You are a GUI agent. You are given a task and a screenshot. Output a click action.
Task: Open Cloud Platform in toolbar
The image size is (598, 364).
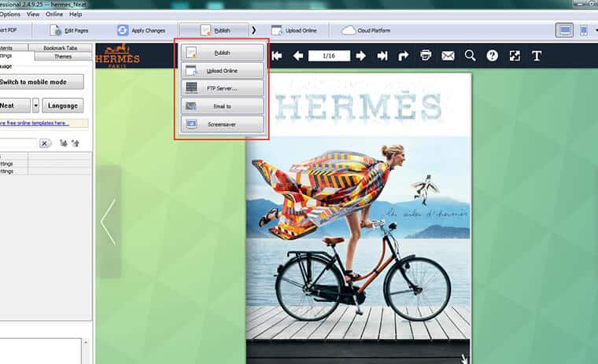[365, 31]
